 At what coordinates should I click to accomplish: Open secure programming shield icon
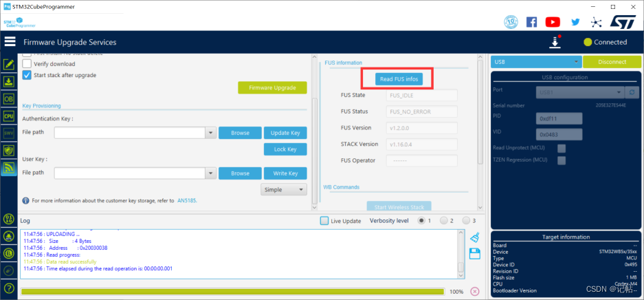(9, 151)
